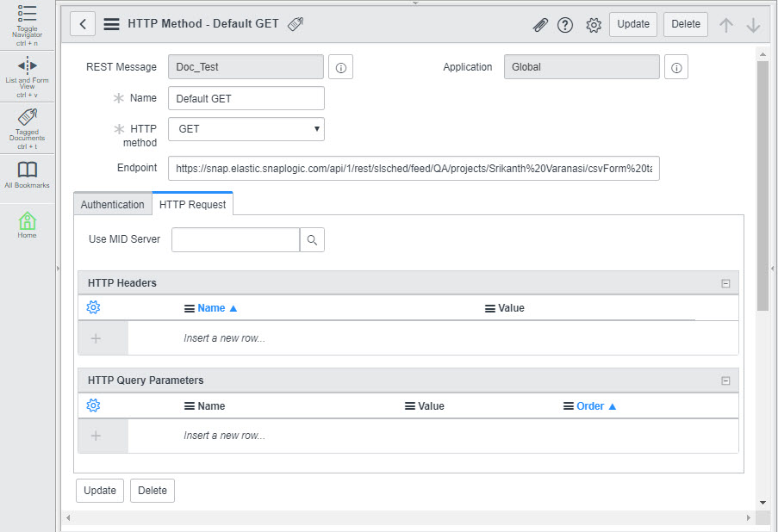This screenshot has height=532, width=778.
Task: Switch to the Authentication tab
Action: point(113,204)
